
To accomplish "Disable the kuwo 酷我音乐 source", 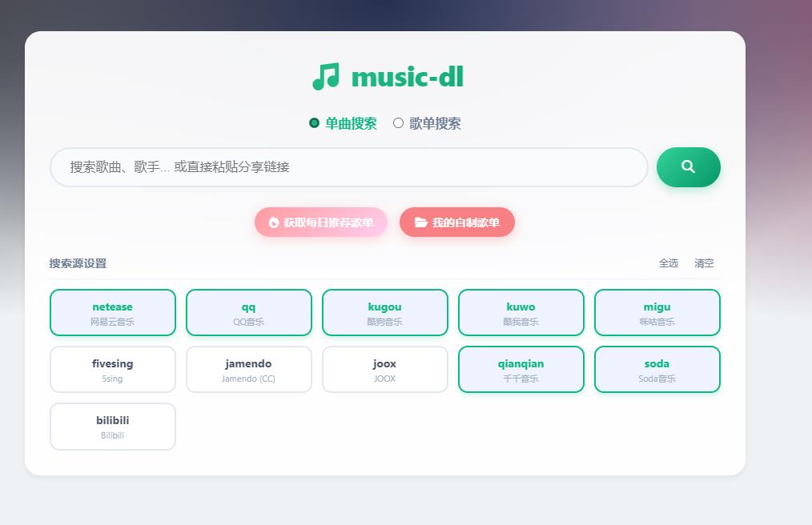I will tap(521, 312).
